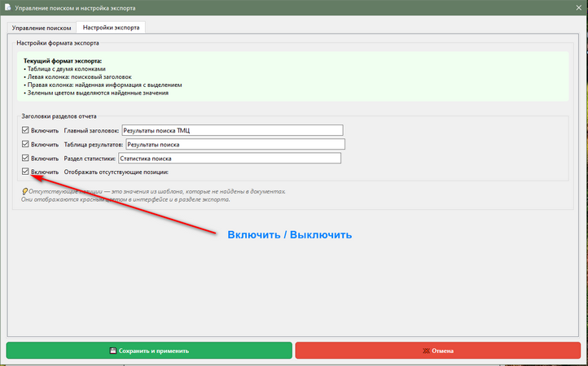Click the Заголовки разделов отчета group label
Image resolution: width=588 pixels, height=366 pixels.
point(59,116)
